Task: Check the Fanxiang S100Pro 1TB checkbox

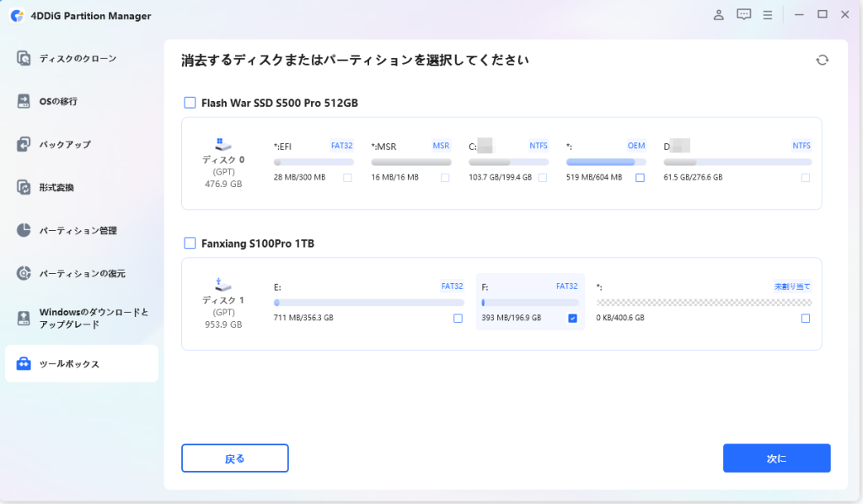Action: click(190, 244)
